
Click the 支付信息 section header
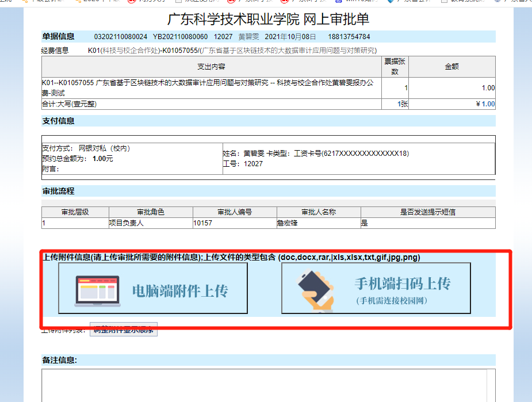[269, 121]
